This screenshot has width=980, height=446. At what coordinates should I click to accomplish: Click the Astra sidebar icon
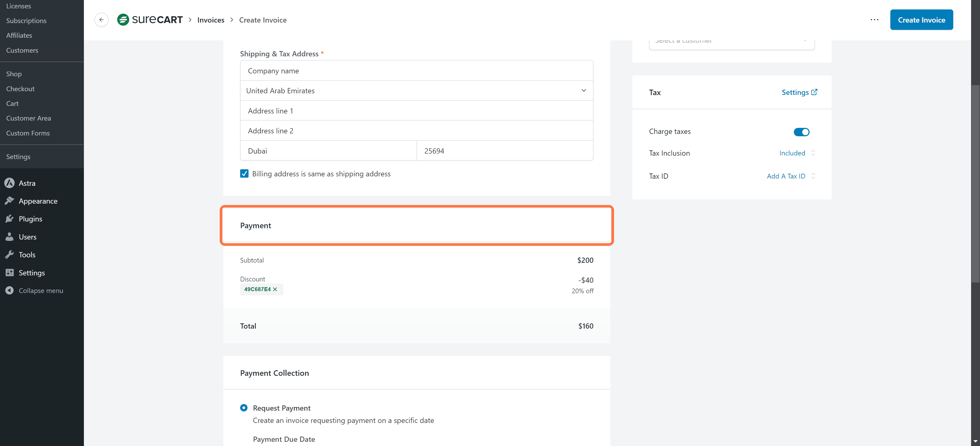9,183
